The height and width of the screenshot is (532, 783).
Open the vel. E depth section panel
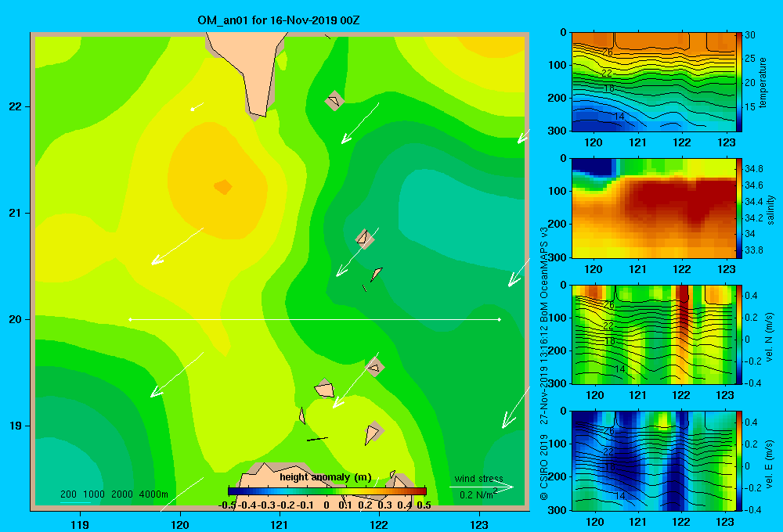click(x=653, y=461)
